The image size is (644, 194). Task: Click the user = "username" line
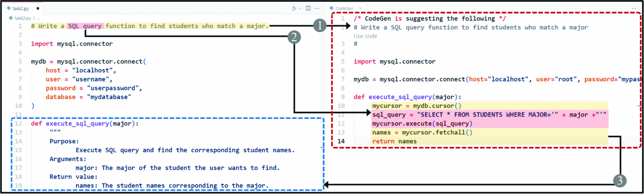tap(79, 79)
